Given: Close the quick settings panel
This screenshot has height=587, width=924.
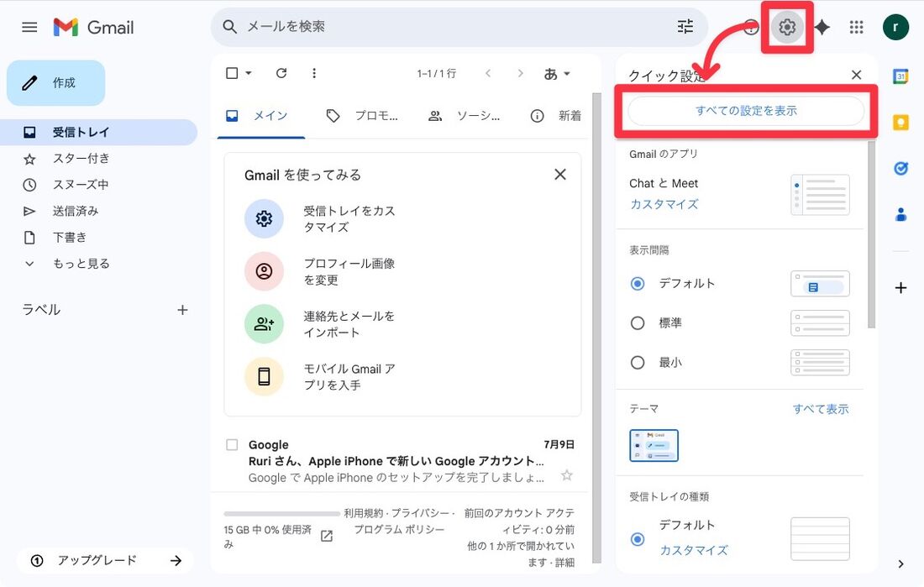Looking at the screenshot, I should coord(856,75).
